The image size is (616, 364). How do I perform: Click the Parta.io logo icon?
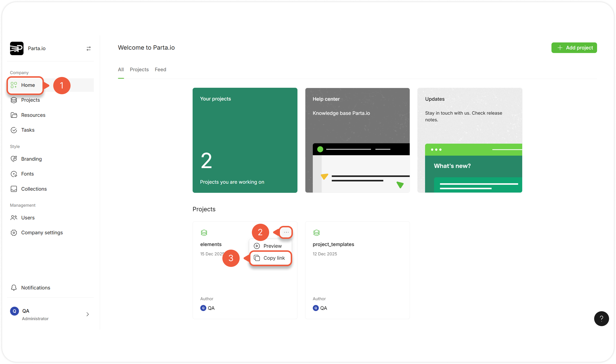tap(17, 48)
